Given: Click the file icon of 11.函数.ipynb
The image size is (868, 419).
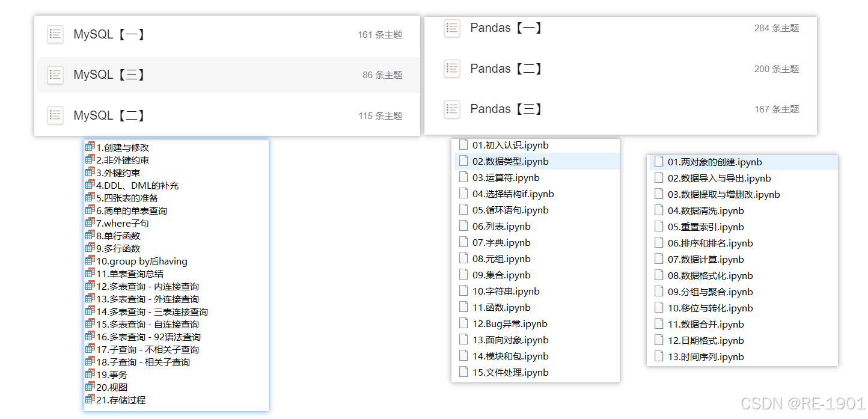Looking at the screenshot, I should [x=463, y=307].
